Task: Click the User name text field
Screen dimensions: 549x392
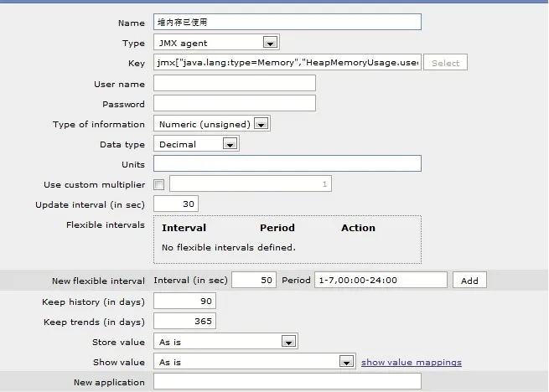Action: 234,83
